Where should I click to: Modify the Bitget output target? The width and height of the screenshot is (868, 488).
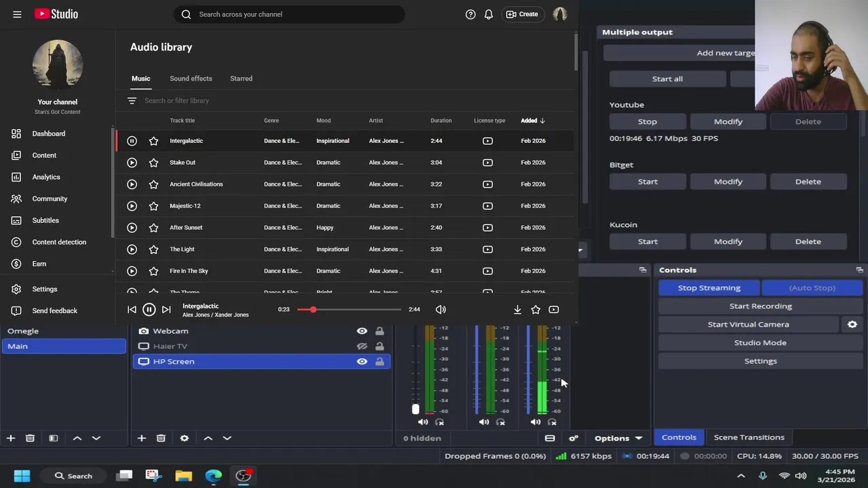point(728,182)
